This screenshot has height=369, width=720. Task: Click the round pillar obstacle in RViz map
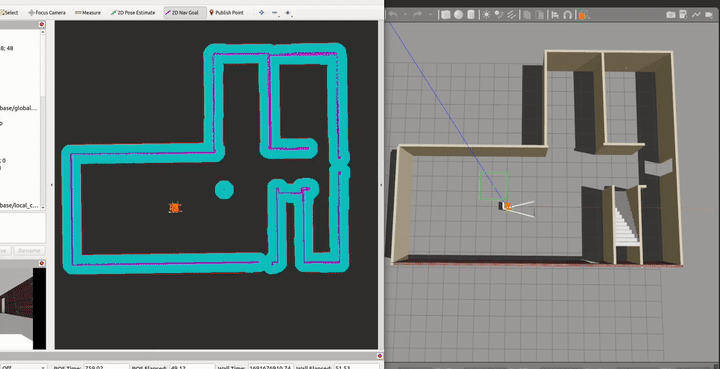pyautogui.click(x=225, y=189)
